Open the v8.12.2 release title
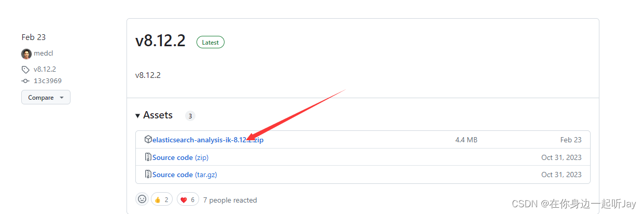The width and height of the screenshot is (644, 214). [160, 41]
